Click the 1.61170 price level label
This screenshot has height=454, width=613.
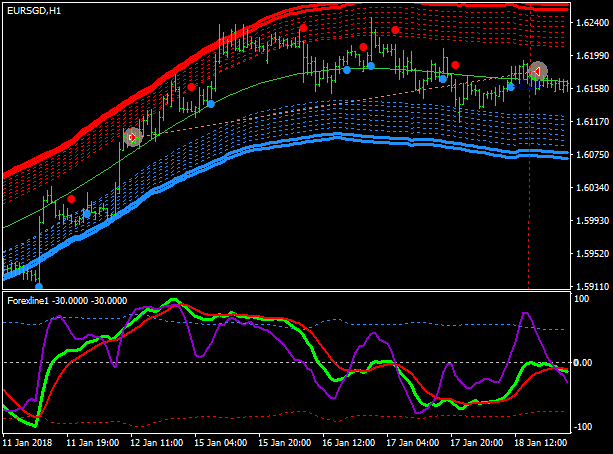(593, 122)
